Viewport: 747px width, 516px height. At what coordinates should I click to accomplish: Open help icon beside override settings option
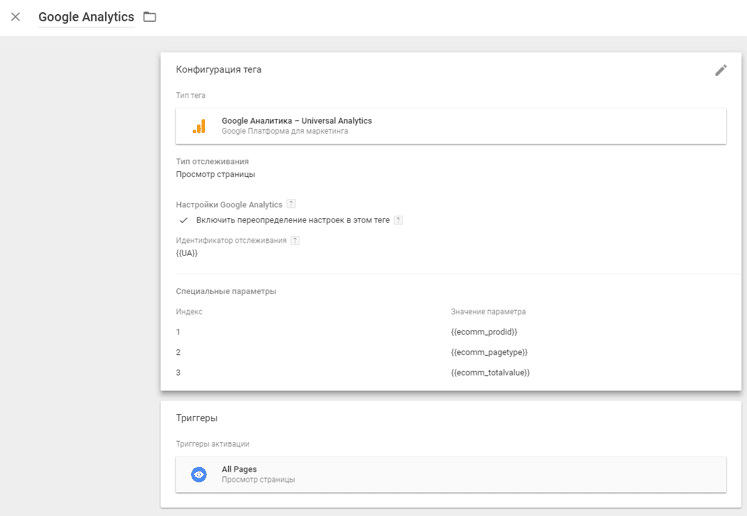[x=398, y=220]
